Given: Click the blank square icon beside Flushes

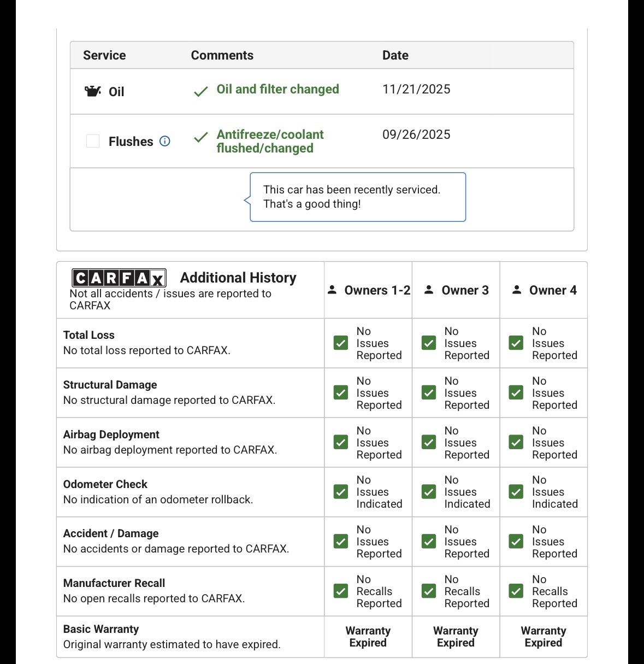Looking at the screenshot, I should [x=93, y=141].
